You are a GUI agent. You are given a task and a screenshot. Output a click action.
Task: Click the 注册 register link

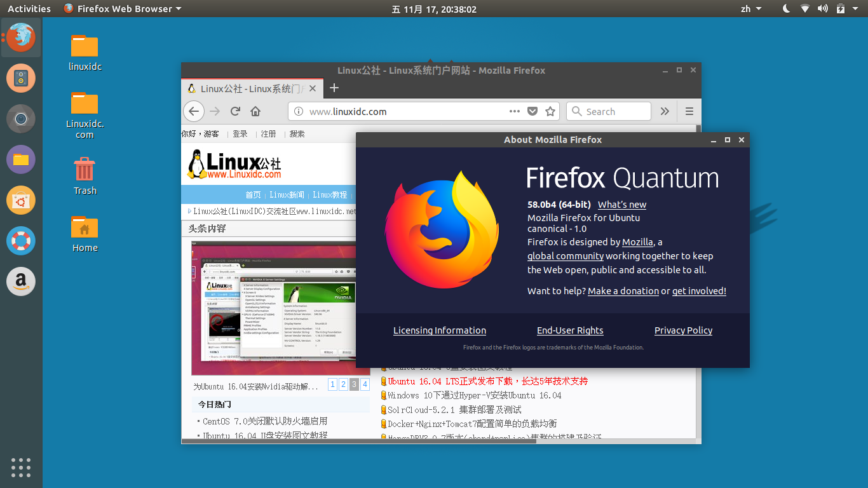tap(269, 134)
